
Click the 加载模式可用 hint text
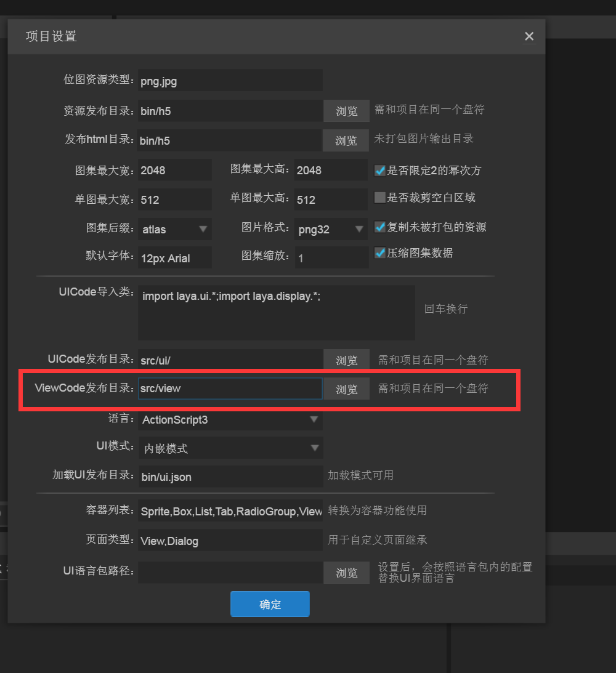[x=360, y=475]
